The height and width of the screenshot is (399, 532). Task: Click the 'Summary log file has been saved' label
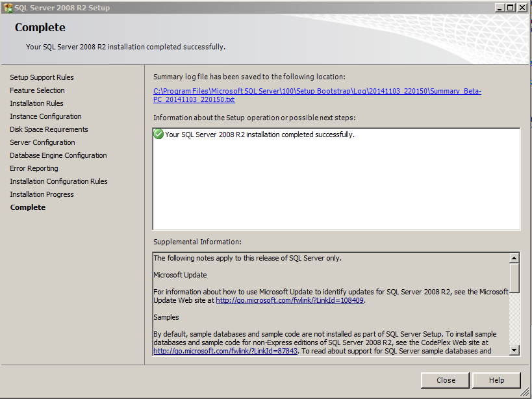pos(249,77)
